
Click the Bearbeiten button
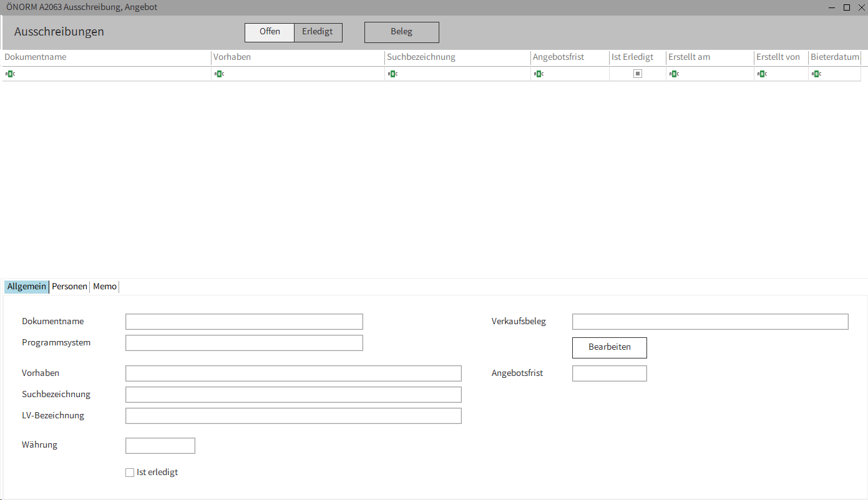point(609,347)
